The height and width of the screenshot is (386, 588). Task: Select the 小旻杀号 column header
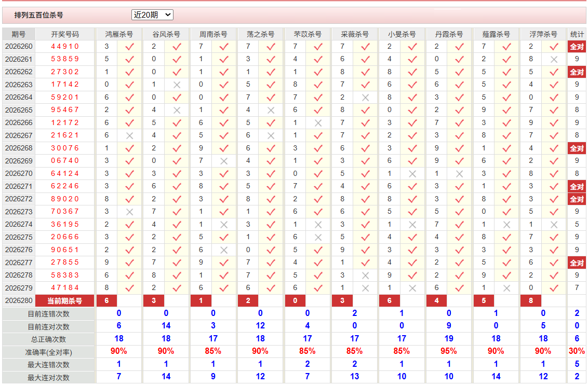tap(402, 34)
